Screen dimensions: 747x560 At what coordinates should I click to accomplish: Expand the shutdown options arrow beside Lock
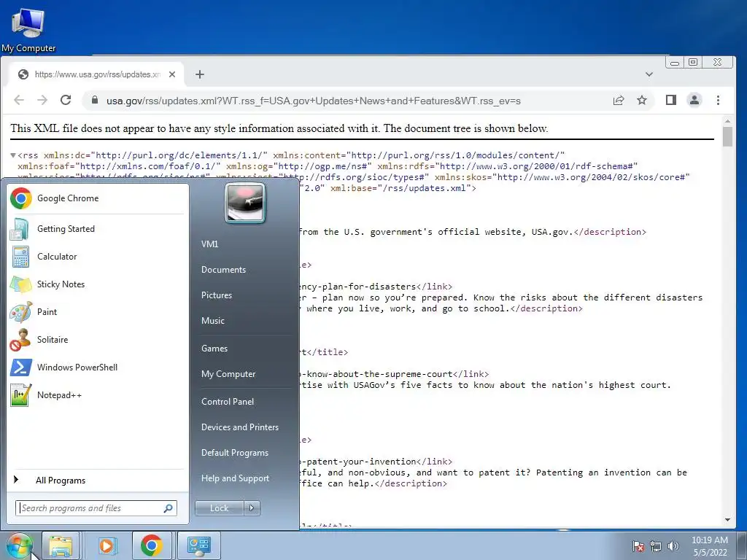(x=252, y=508)
